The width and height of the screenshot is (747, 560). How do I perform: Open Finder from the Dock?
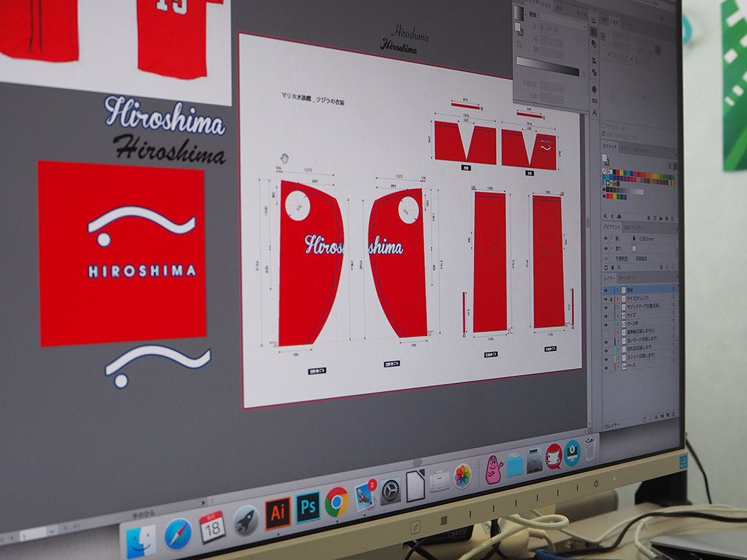(141, 541)
